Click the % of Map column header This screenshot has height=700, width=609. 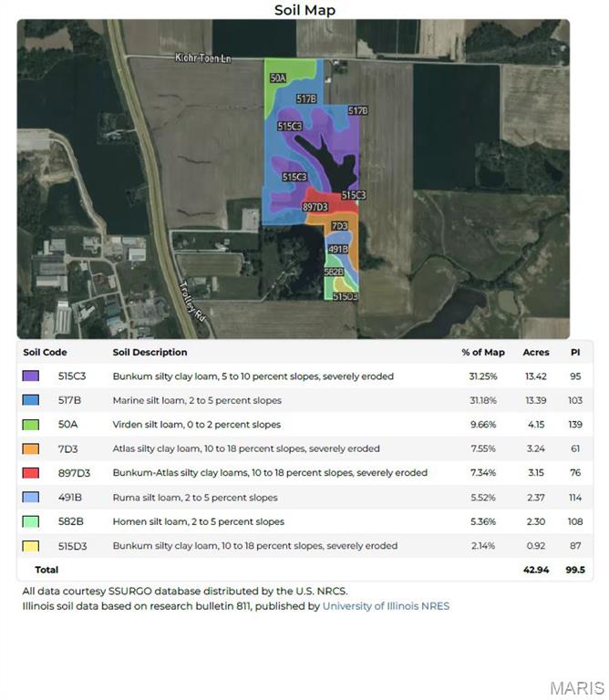[482, 352]
